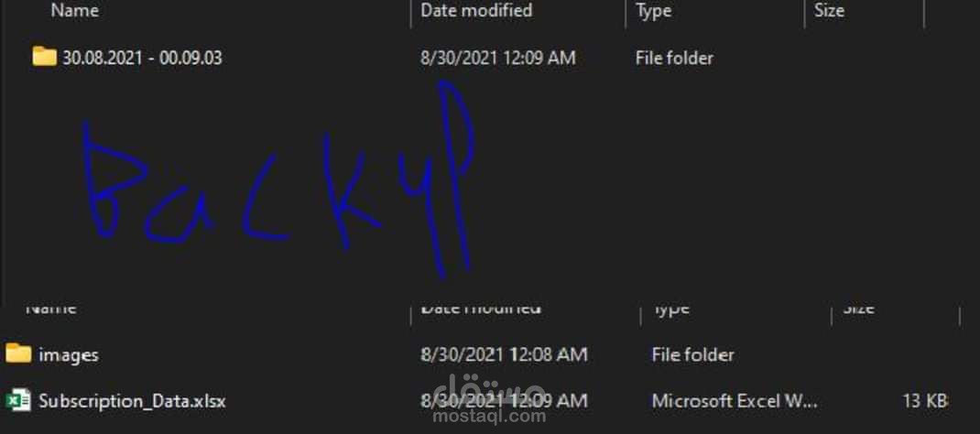Click the Microsoft Excel W... type text

735,400
